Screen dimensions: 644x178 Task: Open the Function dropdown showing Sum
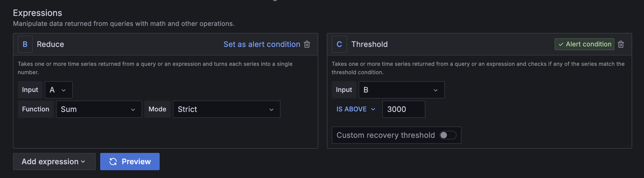pyautogui.click(x=99, y=109)
